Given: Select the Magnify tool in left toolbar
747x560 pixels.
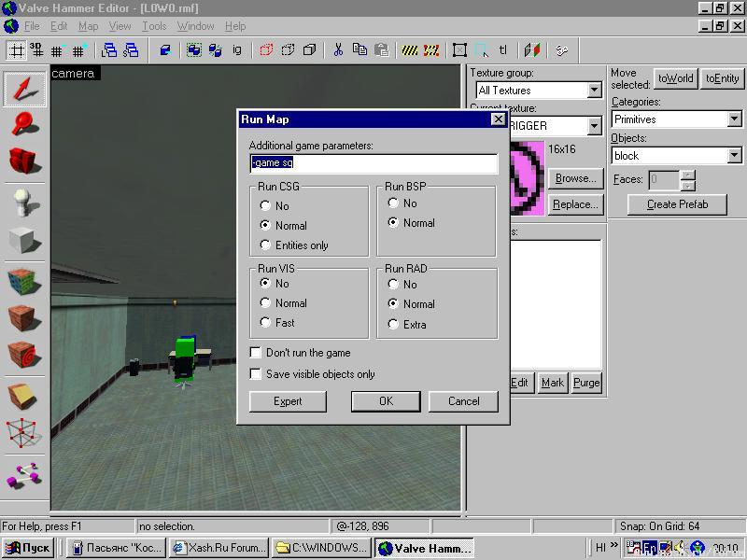Looking at the screenshot, I should [x=25, y=124].
